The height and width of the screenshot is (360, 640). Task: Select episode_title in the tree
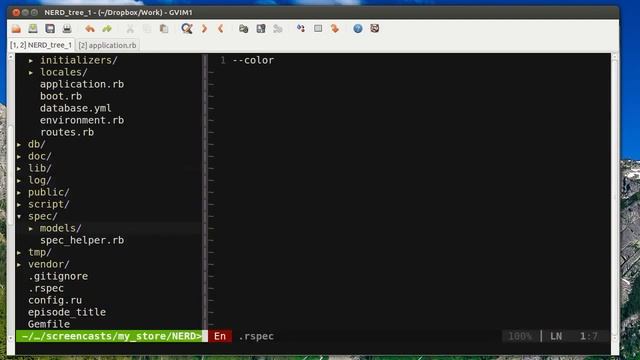67,312
